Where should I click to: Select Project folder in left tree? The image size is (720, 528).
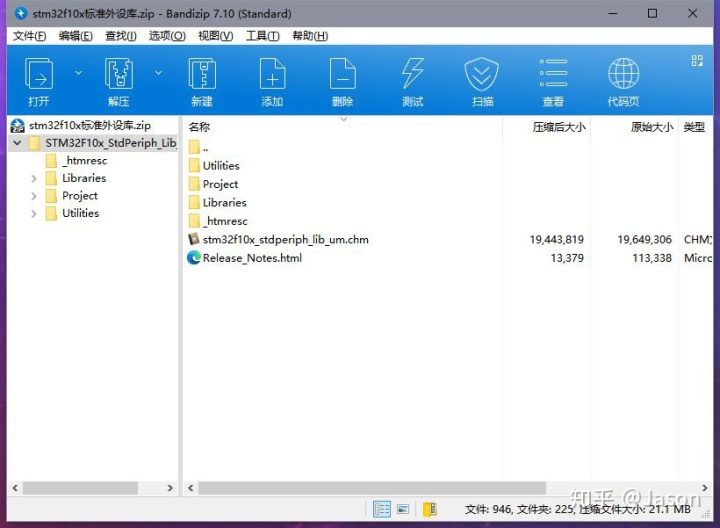coord(80,196)
